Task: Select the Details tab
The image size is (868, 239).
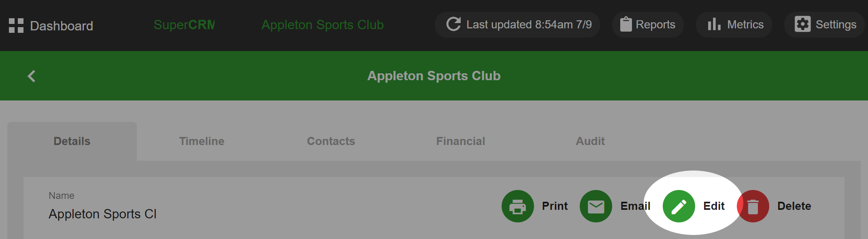Action: click(72, 141)
